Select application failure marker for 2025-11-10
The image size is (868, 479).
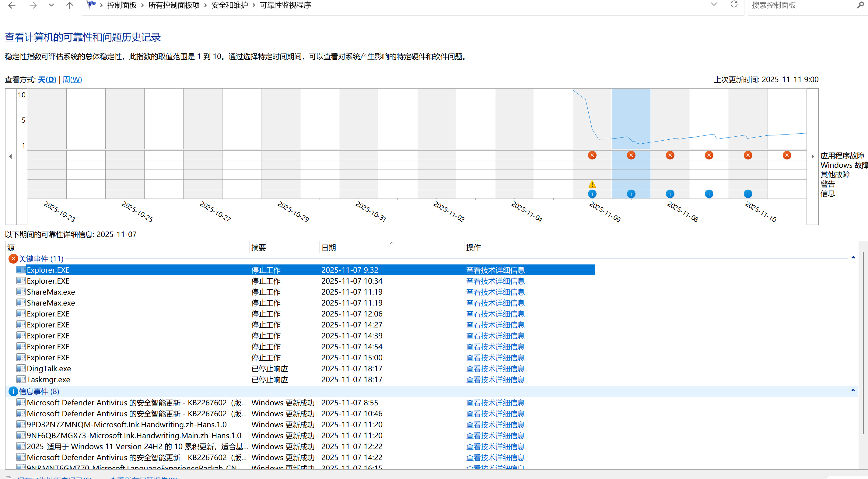tap(748, 155)
